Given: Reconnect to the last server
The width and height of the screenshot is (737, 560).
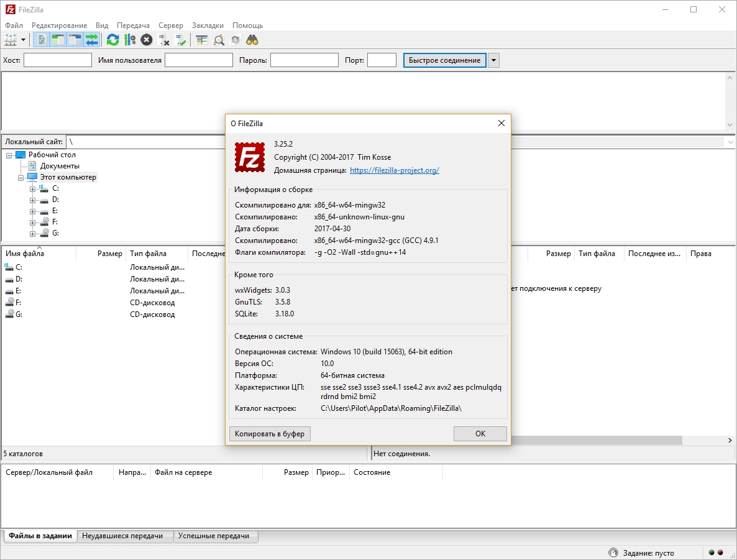Looking at the screenshot, I should [180, 40].
